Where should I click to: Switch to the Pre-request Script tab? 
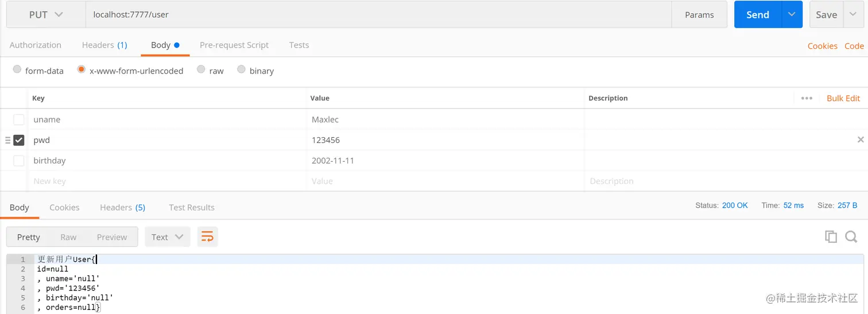[234, 45]
